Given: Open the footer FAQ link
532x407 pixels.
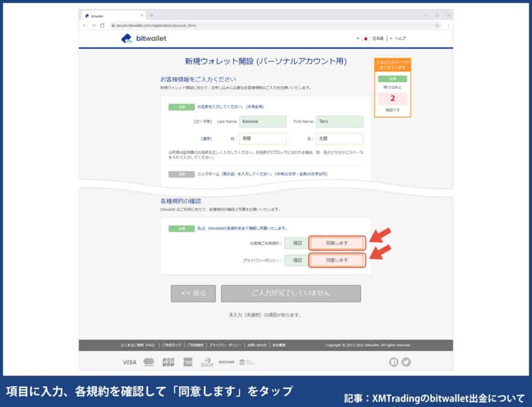Looking at the screenshot, I should [138, 345].
